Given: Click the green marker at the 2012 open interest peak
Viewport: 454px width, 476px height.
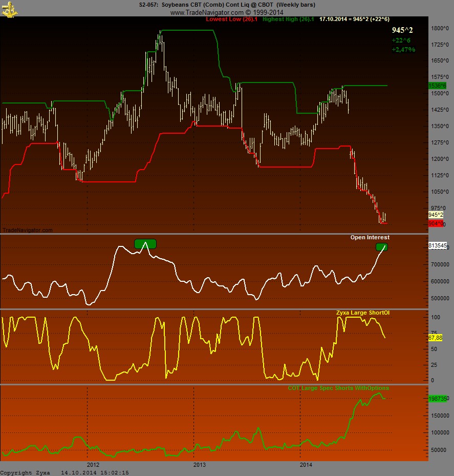Looking at the screenshot, I should [145, 244].
